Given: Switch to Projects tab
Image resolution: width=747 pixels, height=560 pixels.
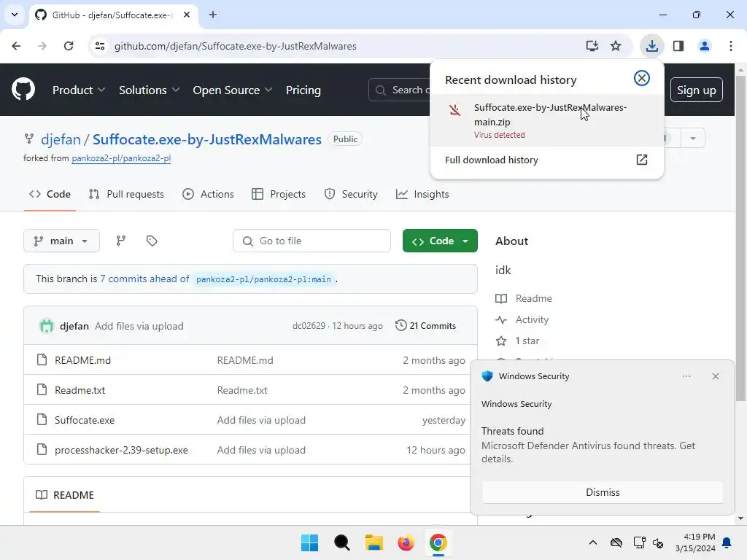Looking at the screenshot, I should 279,194.
